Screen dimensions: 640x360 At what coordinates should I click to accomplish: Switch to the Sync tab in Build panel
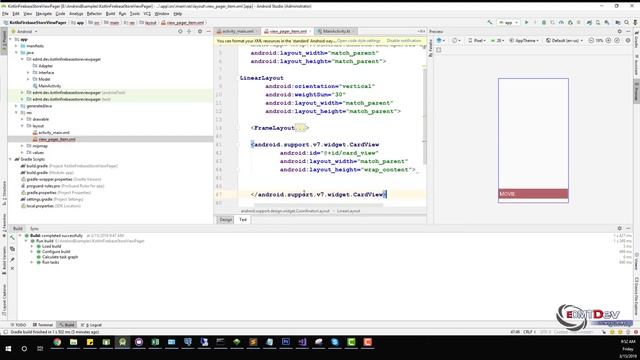[x=34, y=229]
